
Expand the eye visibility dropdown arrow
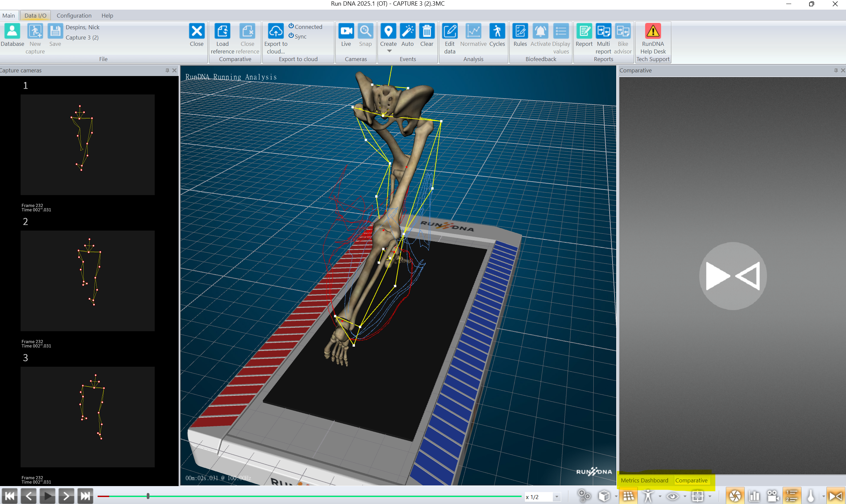pos(685,496)
